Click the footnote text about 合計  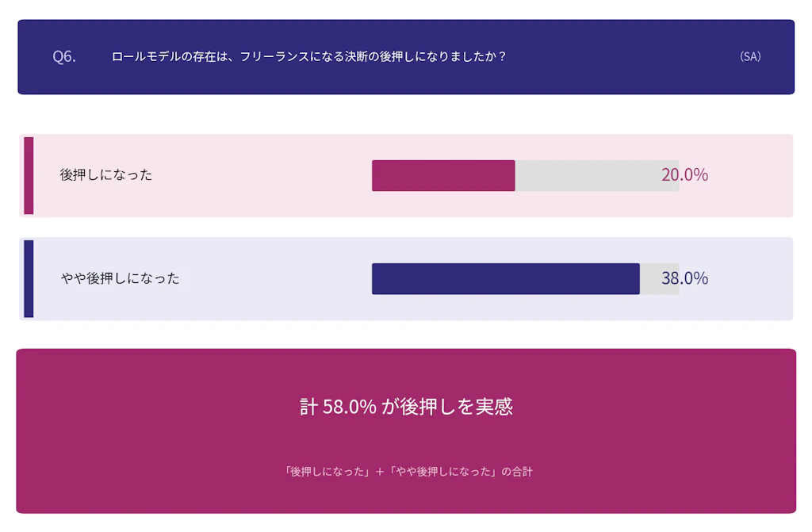click(x=408, y=471)
